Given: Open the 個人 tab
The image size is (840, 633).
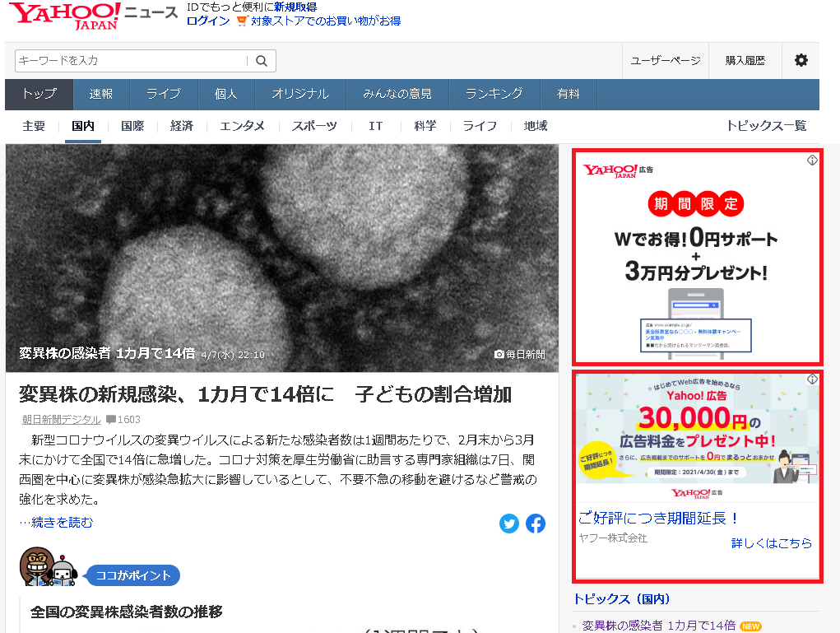Looking at the screenshot, I should pyautogui.click(x=226, y=95).
